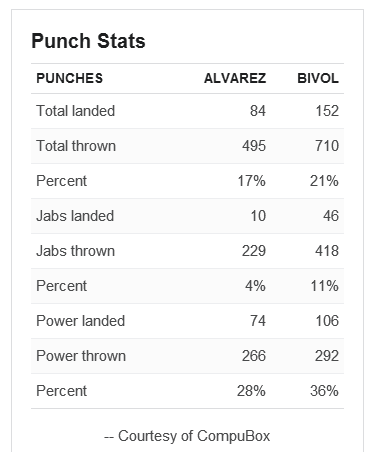Click the Courtesy of CompuBox credit
The width and height of the screenshot is (373, 452).
[x=187, y=436]
